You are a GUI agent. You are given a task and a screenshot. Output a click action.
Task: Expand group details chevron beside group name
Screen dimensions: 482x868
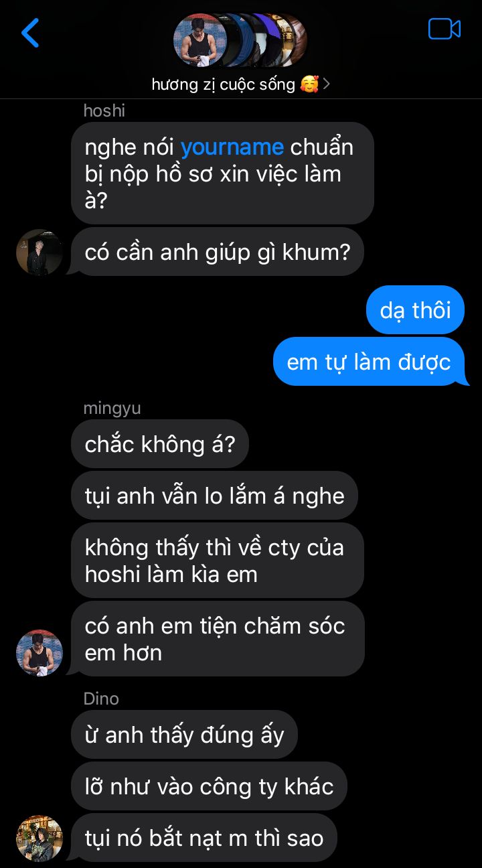tap(326, 84)
